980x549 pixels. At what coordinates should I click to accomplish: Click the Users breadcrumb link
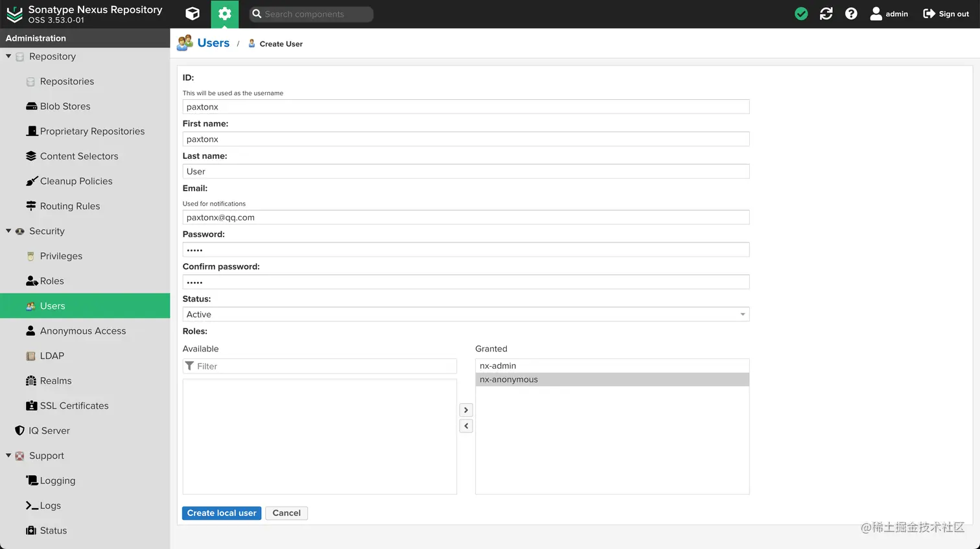pyautogui.click(x=213, y=43)
